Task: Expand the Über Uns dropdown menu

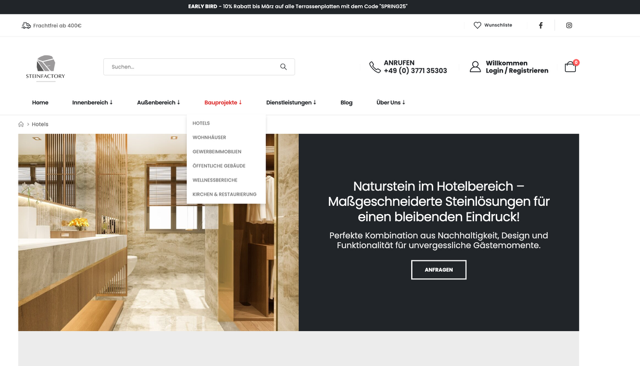Action: (391, 102)
